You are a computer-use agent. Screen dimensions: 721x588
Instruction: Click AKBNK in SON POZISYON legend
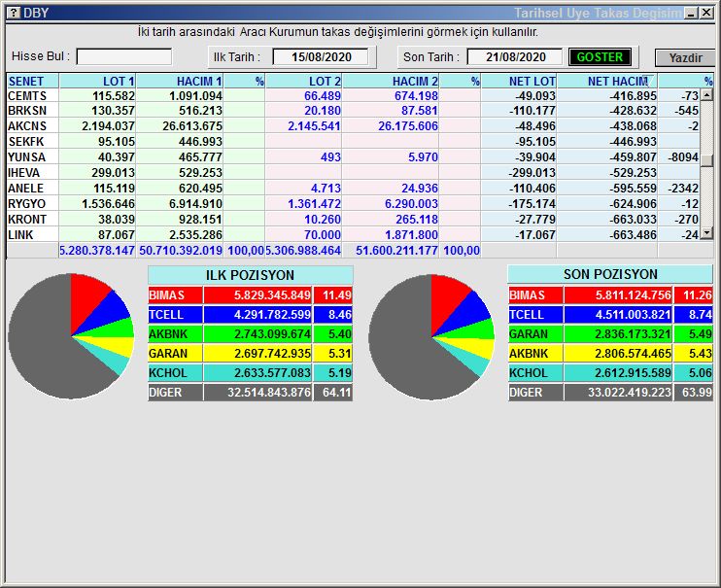coord(535,354)
